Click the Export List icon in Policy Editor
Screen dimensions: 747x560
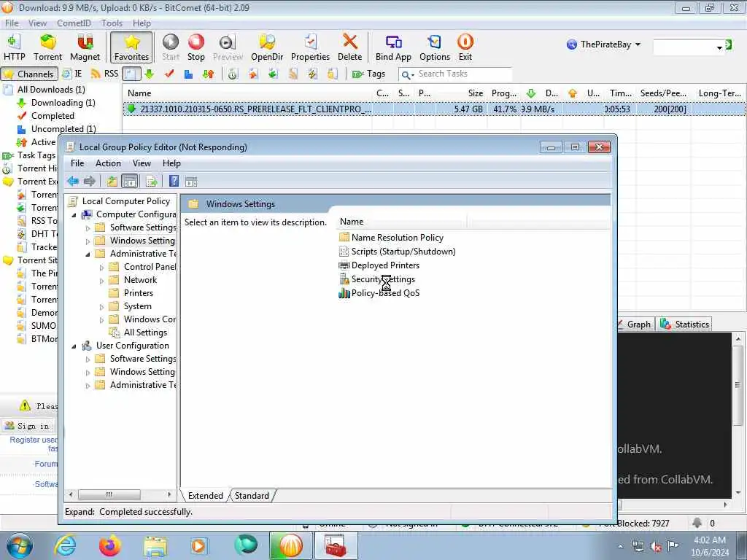tap(152, 181)
